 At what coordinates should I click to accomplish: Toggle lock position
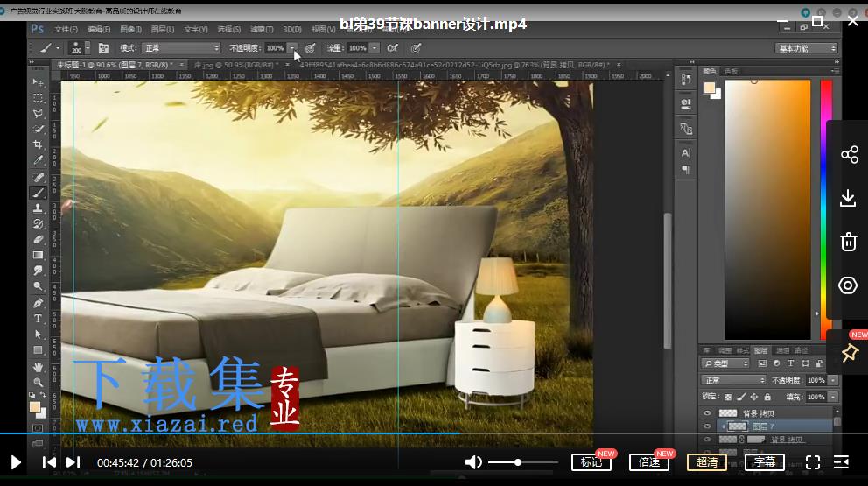(753, 397)
